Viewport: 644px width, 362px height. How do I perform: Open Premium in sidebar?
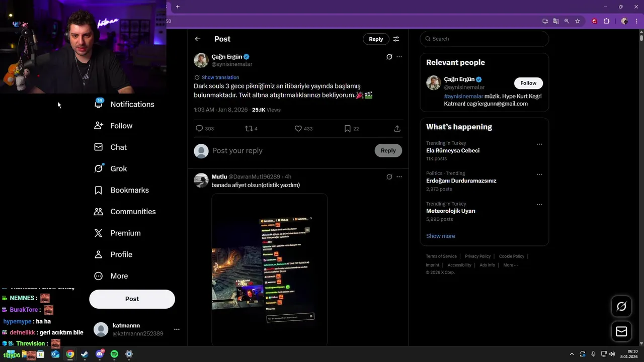pos(117,233)
